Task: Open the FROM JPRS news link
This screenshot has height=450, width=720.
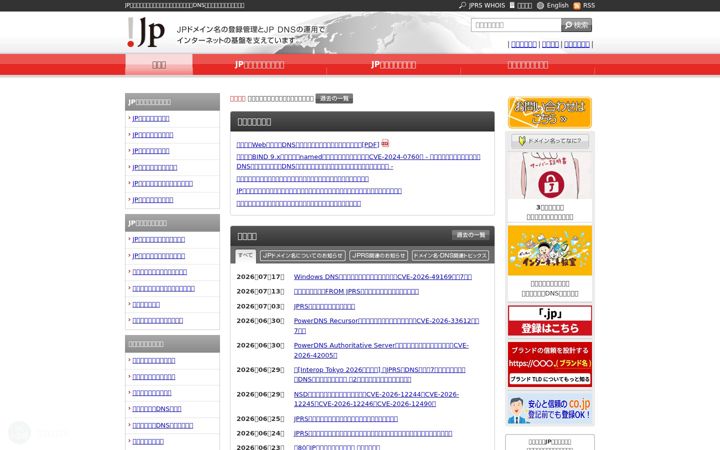Action: click(x=356, y=291)
